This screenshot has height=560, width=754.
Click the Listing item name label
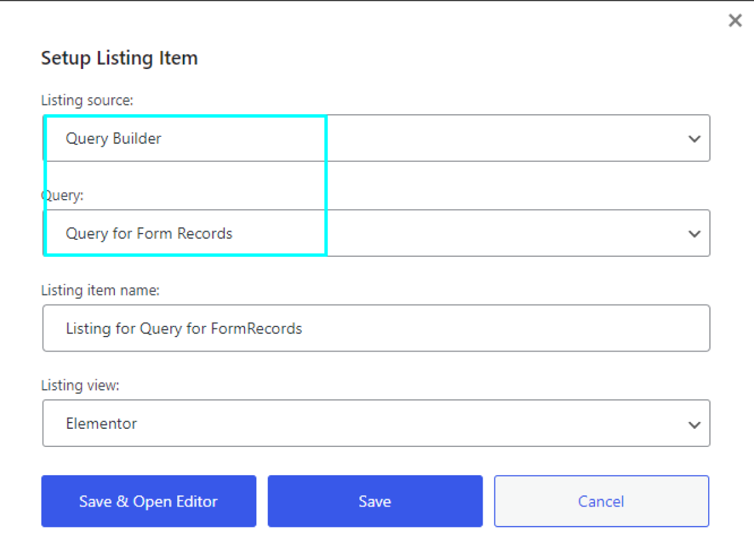pyautogui.click(x=101, y=290)
